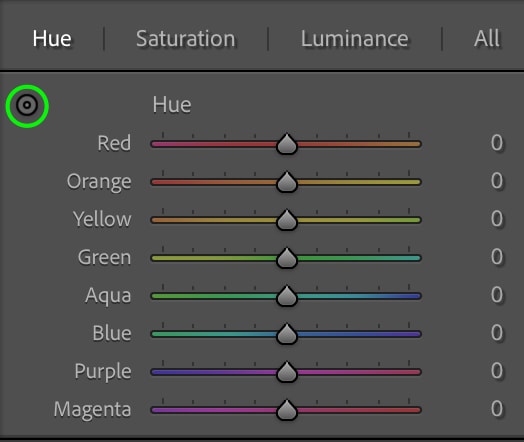Click the Purple slider label

103,372
